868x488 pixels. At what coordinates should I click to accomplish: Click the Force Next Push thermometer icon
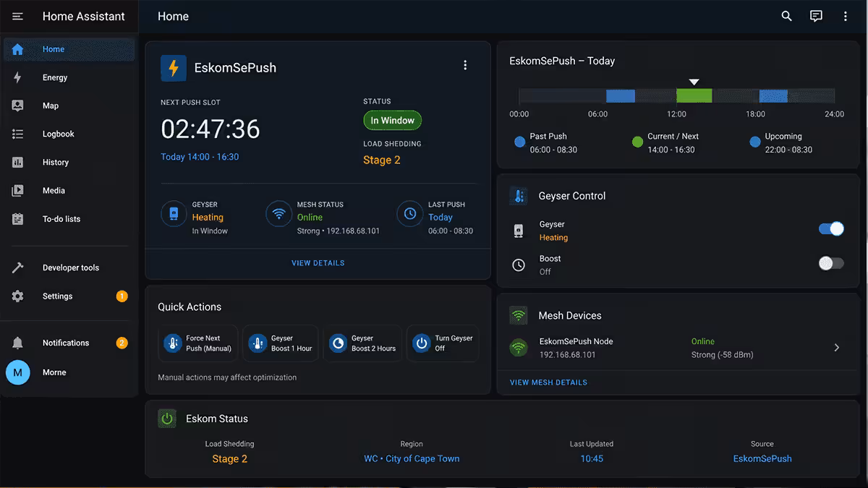[173, 343]
